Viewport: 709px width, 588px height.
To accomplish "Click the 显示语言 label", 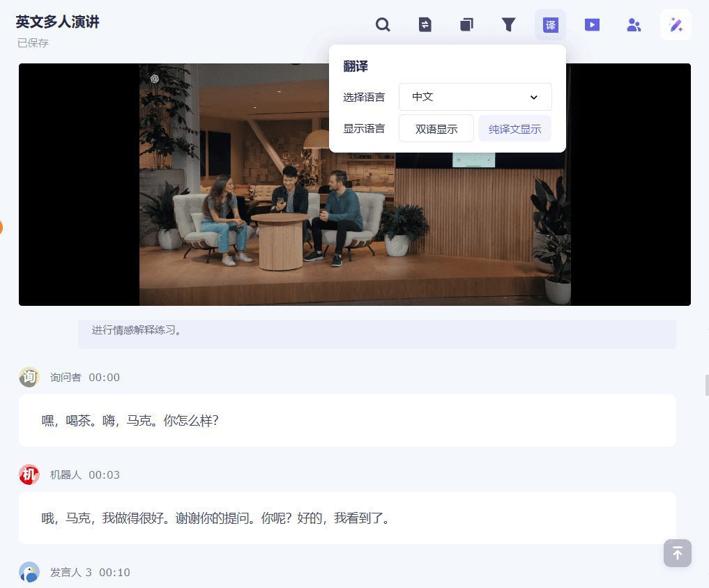I will (x=364, y=129).
